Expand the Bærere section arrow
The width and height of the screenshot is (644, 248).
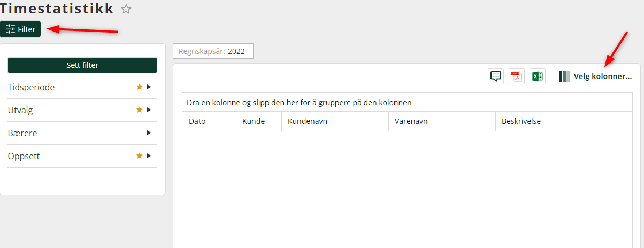coord(149,133)
